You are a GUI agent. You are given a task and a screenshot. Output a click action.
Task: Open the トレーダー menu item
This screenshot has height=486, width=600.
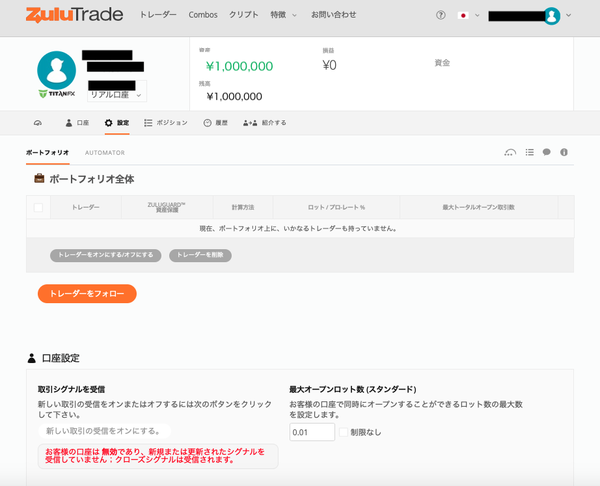pos(158,15)
